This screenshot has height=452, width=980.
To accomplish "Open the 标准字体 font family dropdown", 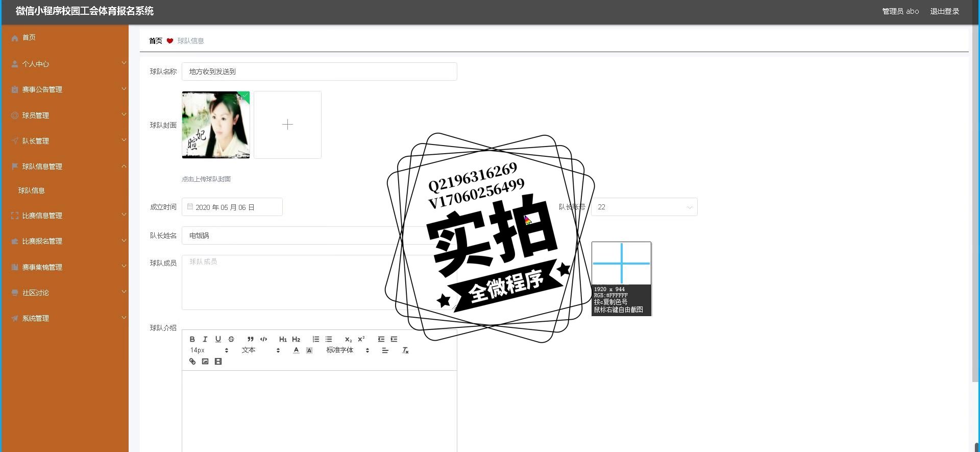I will click(x=348, y=350).
